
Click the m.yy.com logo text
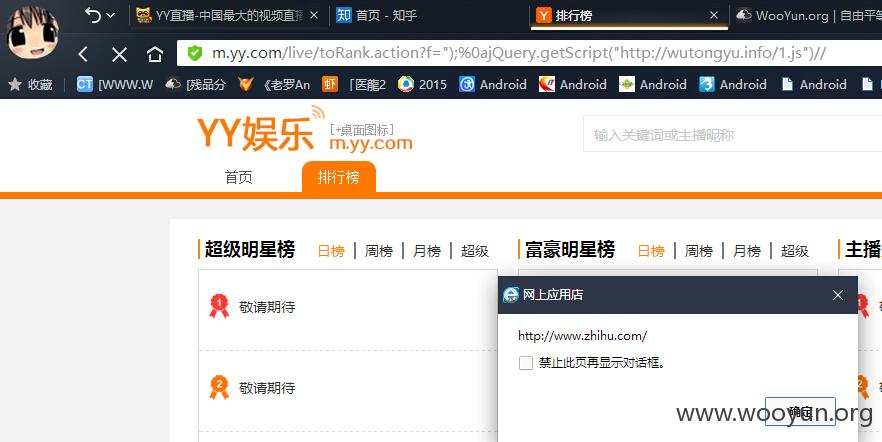(371, 143)
